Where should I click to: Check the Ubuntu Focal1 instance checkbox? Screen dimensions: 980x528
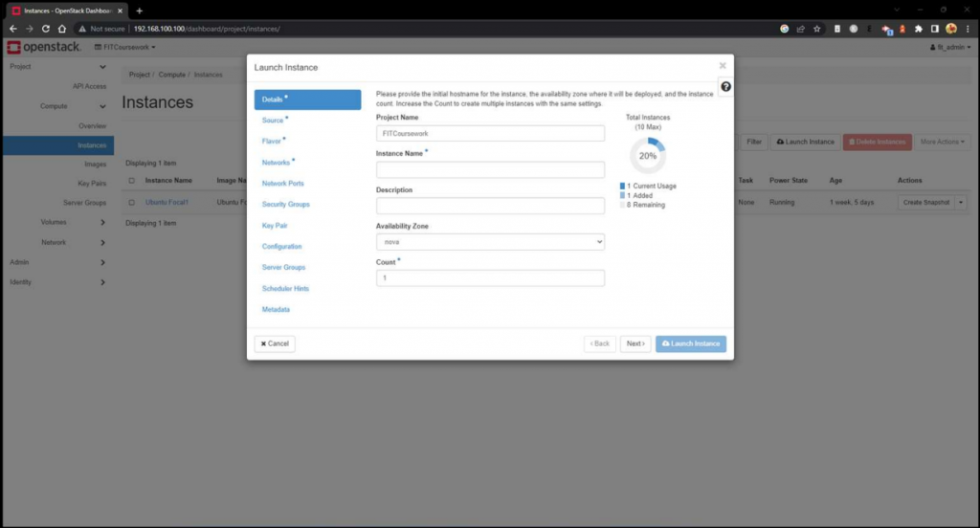[131, 203]
